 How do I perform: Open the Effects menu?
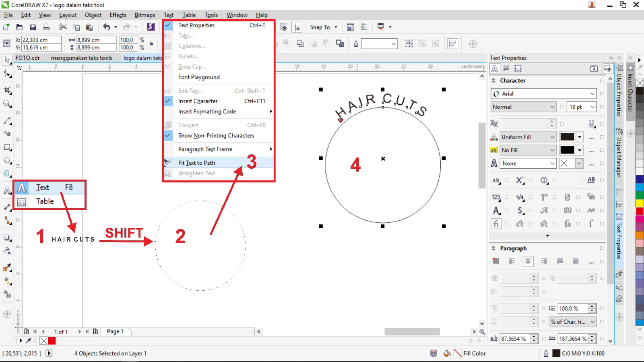tap(118, 15)
